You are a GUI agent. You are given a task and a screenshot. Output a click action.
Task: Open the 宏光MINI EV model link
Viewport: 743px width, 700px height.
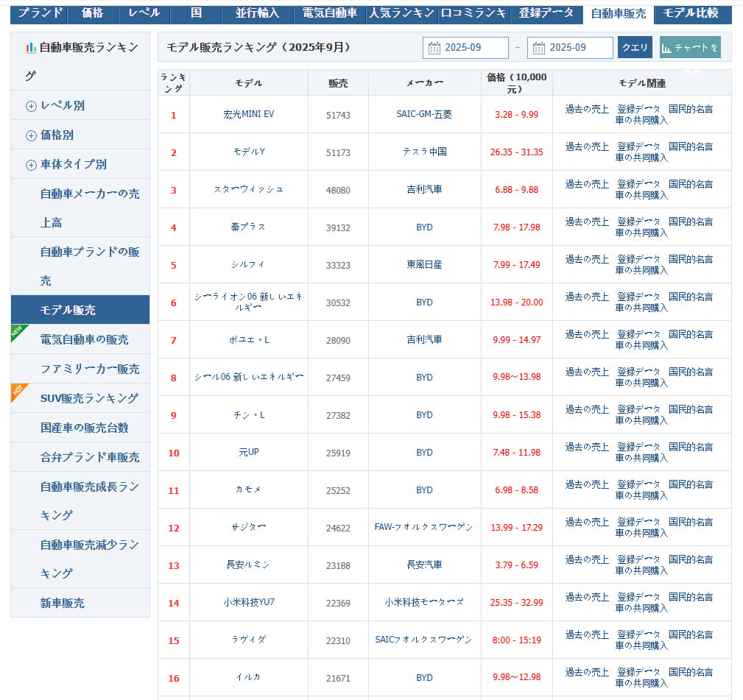tap(248, 115)
